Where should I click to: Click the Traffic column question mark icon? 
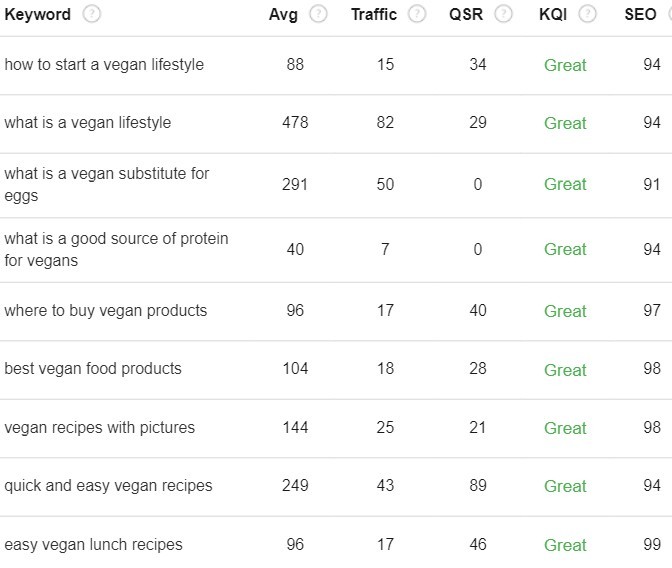point(417,14)
